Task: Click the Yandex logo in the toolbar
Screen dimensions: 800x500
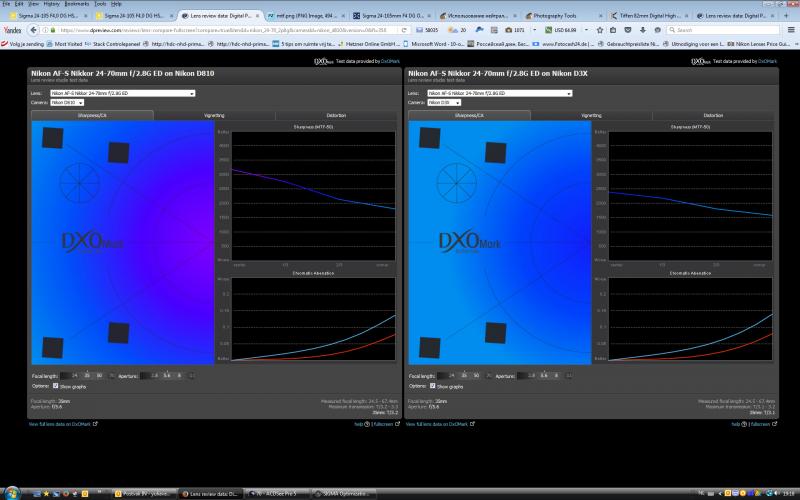Action: point(12,30)
